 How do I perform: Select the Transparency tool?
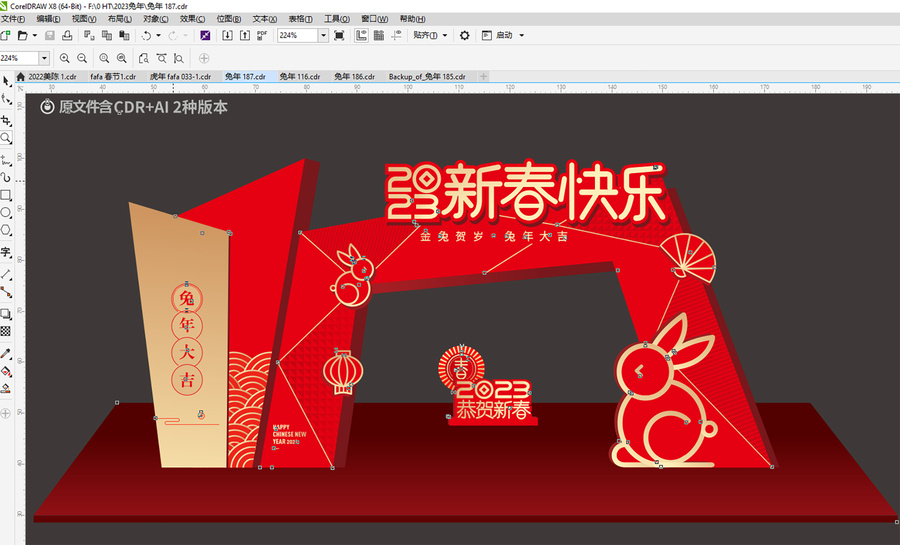6,331
